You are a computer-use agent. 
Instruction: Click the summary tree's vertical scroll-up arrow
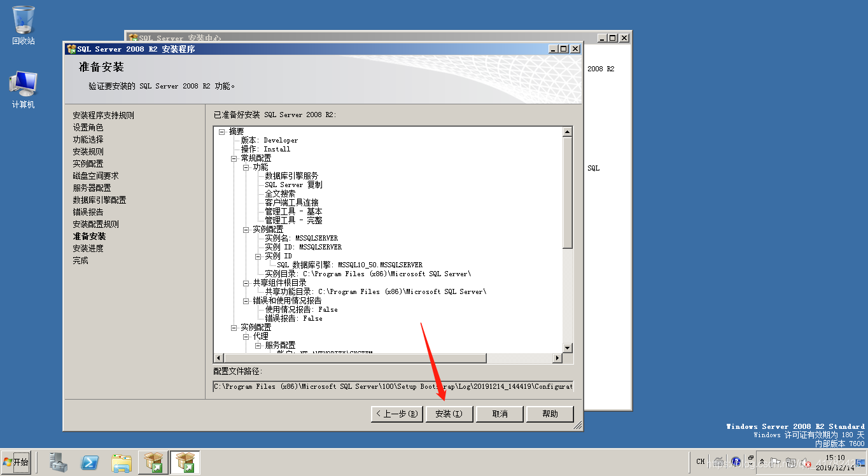click(568, 131)
